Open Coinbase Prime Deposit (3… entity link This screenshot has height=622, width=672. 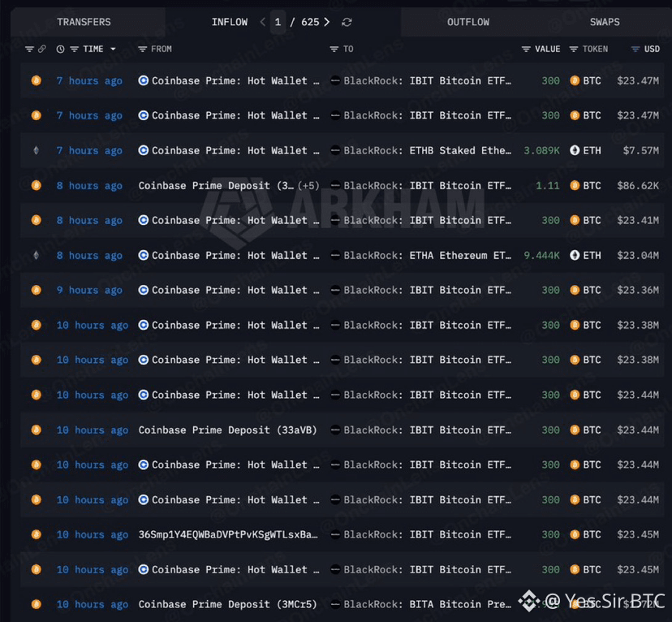[x=216, y=186]
